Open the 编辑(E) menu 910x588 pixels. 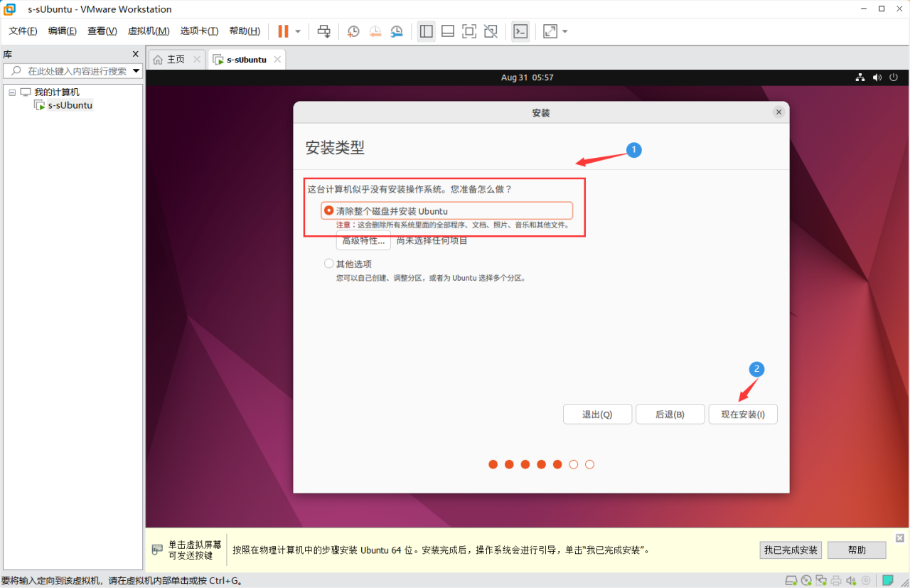click(x=63, y=31)
